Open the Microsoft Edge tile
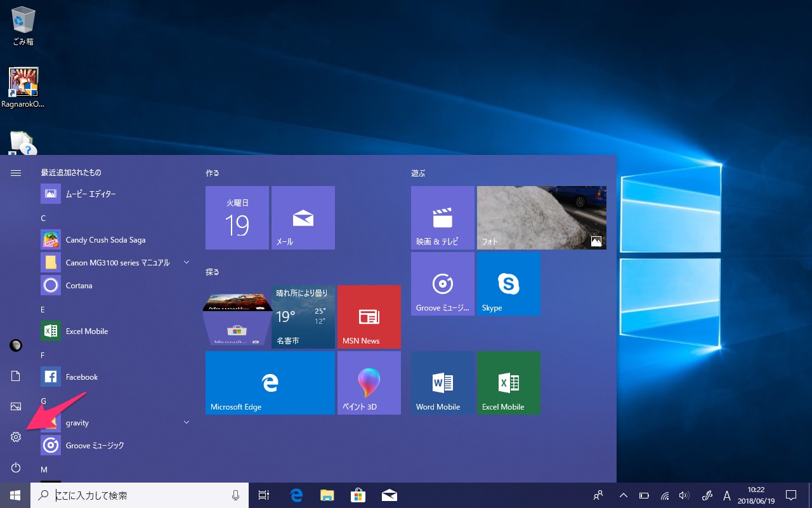 pos(270,383)
